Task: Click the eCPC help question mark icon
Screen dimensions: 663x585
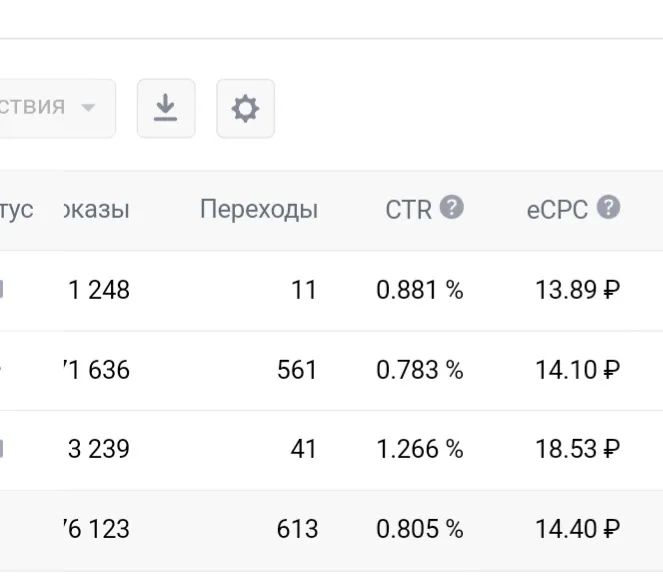Action: (608, 207)
